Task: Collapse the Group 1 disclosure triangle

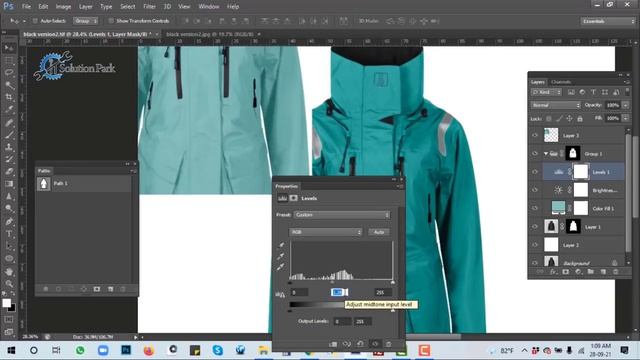Action: [x=546, y=154]
